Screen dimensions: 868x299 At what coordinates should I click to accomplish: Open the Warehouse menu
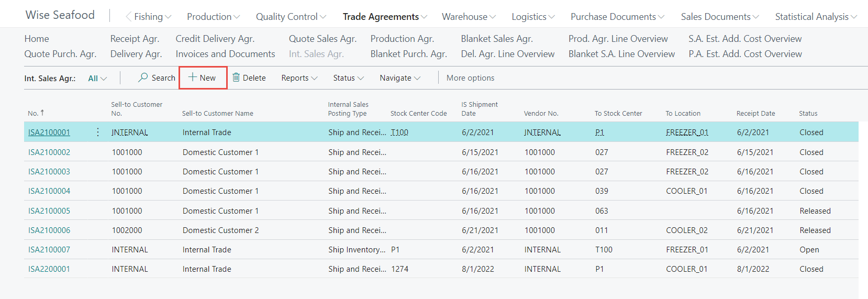click(x=469, y=17)
